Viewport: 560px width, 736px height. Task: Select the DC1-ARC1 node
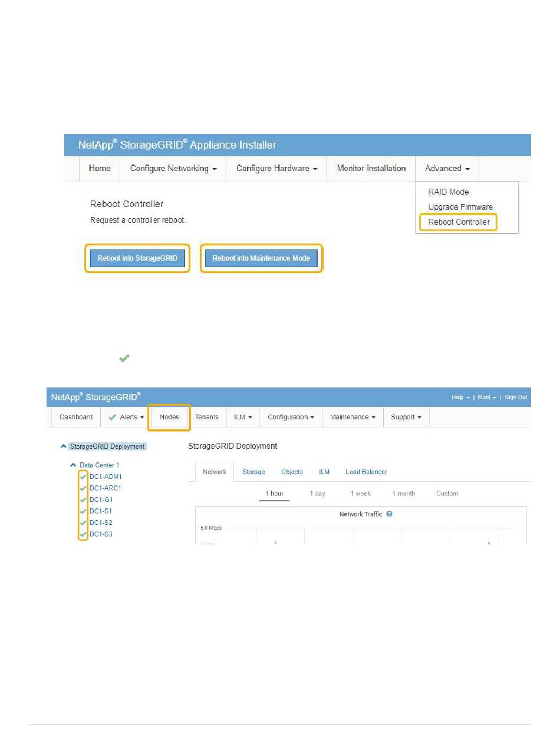tap(105, 488)
